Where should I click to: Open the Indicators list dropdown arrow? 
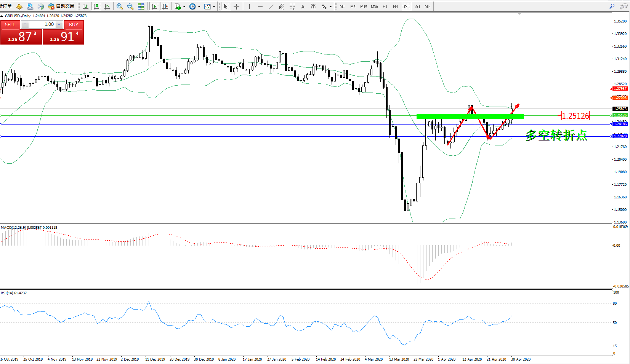184,6
